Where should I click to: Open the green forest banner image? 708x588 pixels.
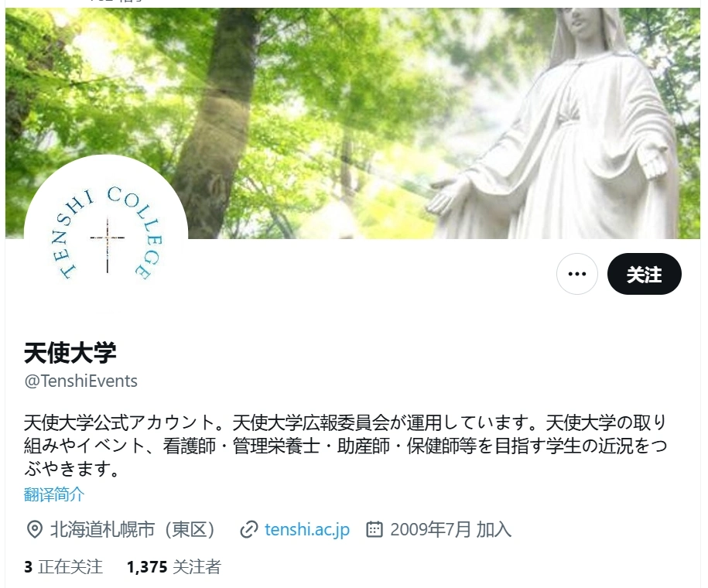[353, 123]
